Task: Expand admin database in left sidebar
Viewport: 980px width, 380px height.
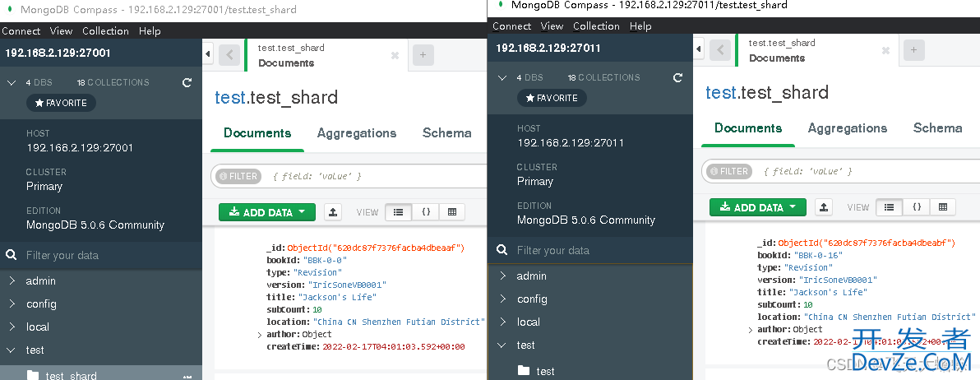Action: pos(12,281)
